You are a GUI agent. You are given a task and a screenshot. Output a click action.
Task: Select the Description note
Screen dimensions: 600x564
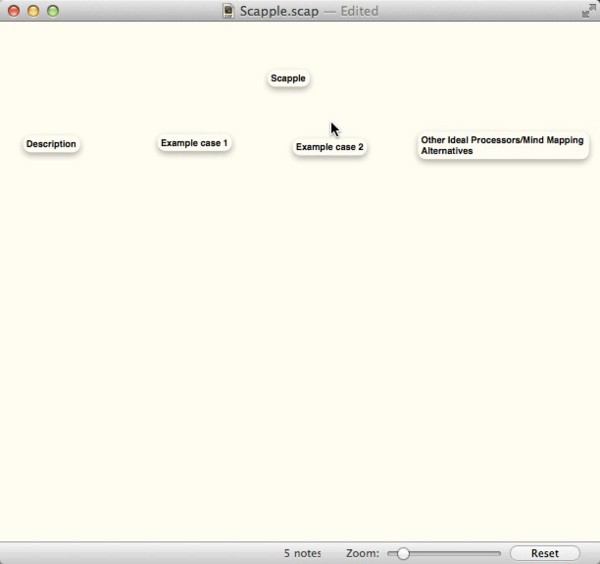[51, 144]
